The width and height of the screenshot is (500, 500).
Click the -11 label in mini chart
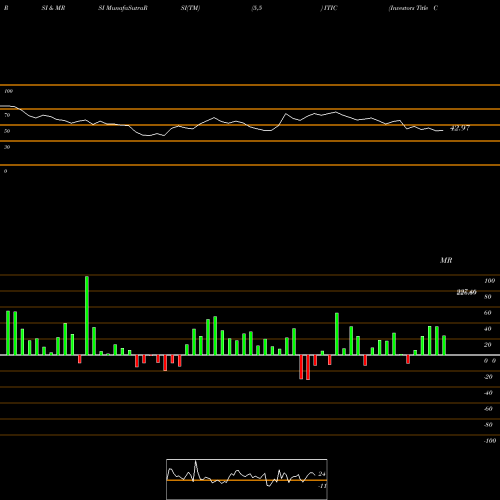(322, 486)
